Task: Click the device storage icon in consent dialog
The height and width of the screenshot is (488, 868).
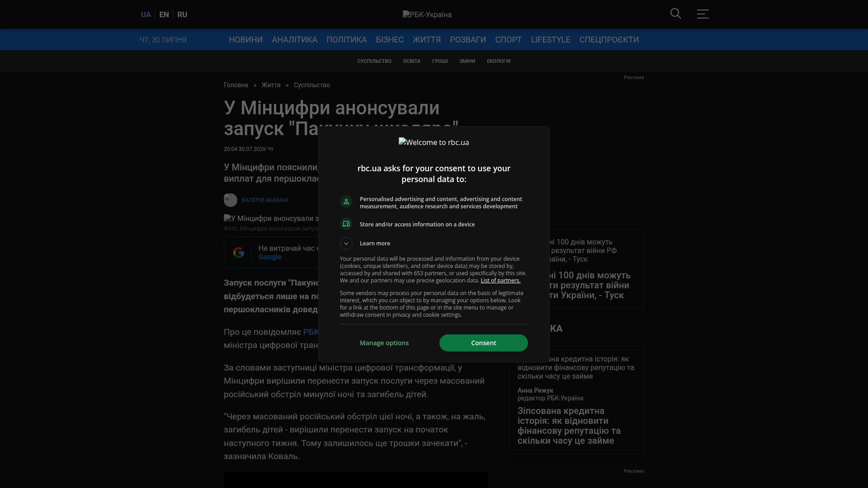Action: point(346,224)
